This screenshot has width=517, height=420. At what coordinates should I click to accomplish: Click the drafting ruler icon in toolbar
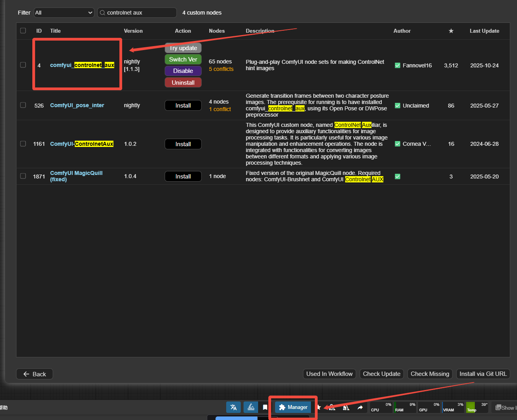click(x=251, y=407)
